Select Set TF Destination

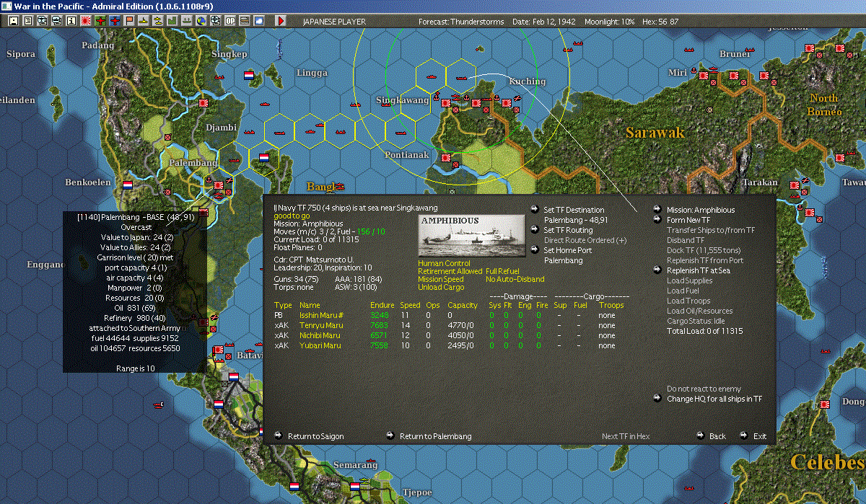pos(574,210)
